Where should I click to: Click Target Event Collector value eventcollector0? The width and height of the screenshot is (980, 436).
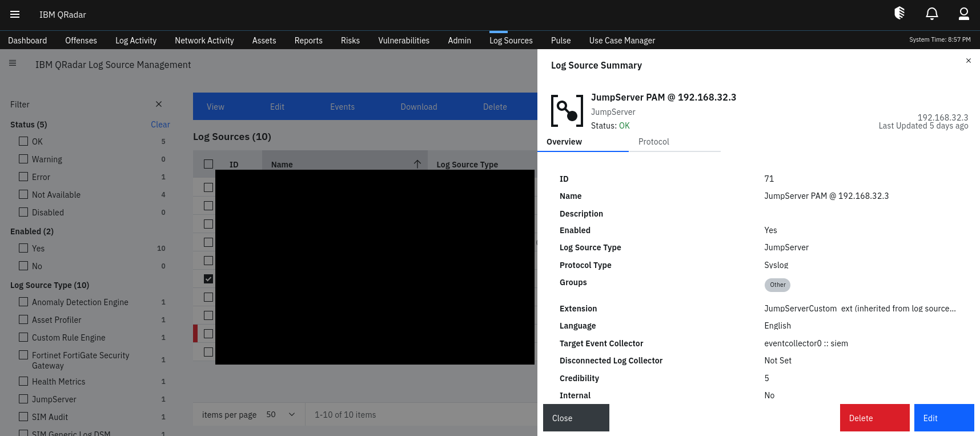(806, 343)
